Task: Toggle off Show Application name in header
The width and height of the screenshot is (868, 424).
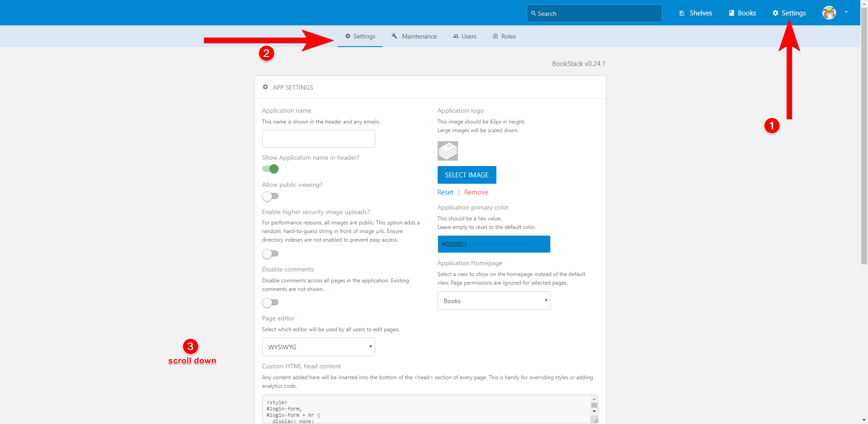Action: [x=270, y=168]
